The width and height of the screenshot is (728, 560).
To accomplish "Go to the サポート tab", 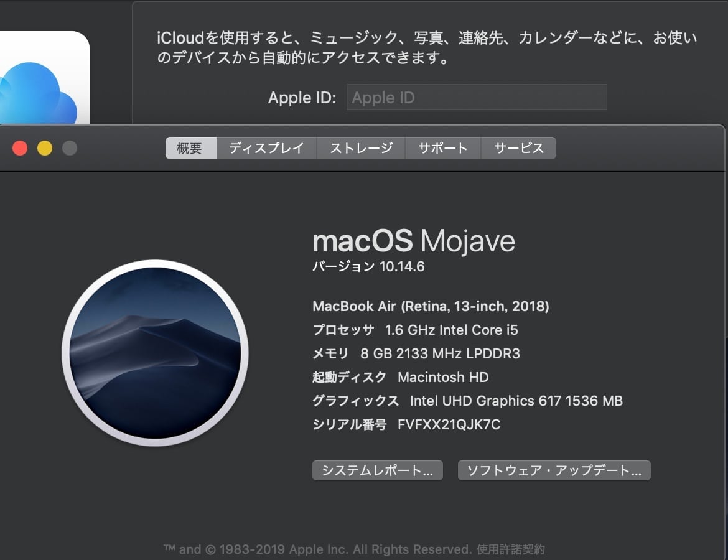I will pos(443,148).
